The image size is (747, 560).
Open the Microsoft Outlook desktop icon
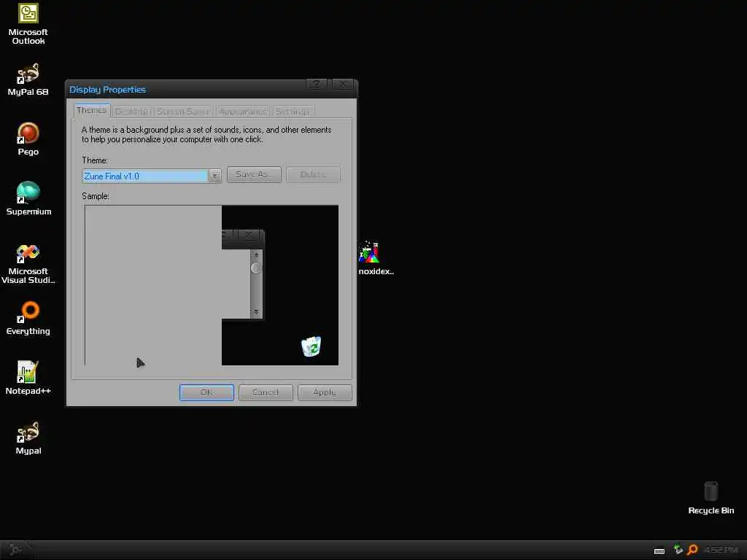(28, 24)
